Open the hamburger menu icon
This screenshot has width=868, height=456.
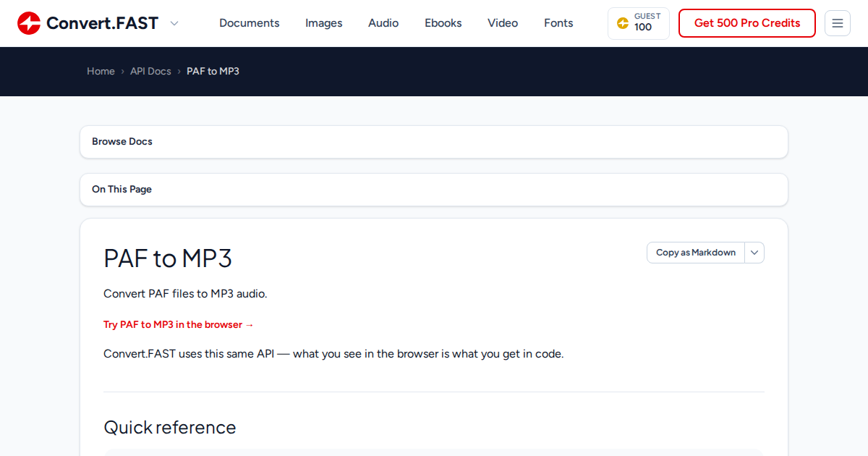coord(838,23)
